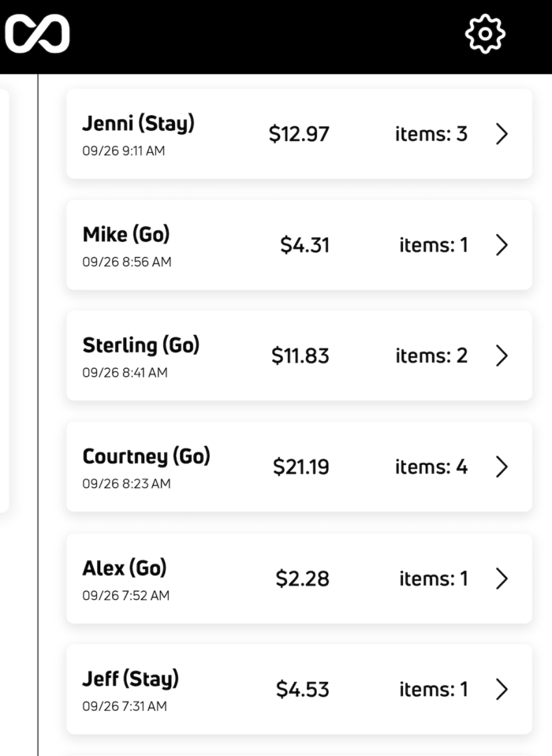Click the infinity logo icon

tap(37, 35)
